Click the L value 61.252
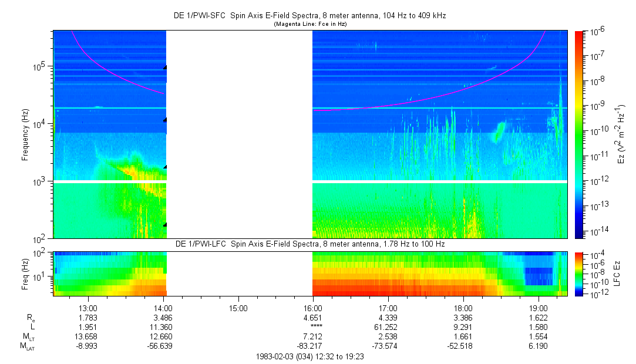 388,326
